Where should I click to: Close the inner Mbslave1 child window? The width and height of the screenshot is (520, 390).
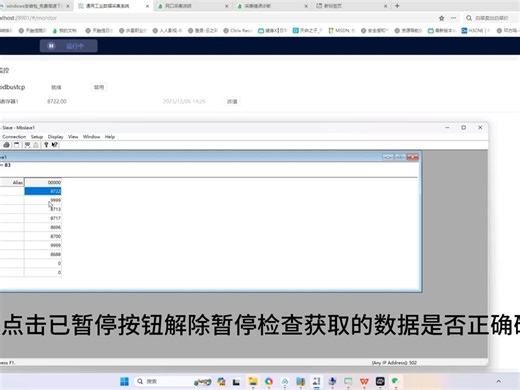tap(413, 157)
